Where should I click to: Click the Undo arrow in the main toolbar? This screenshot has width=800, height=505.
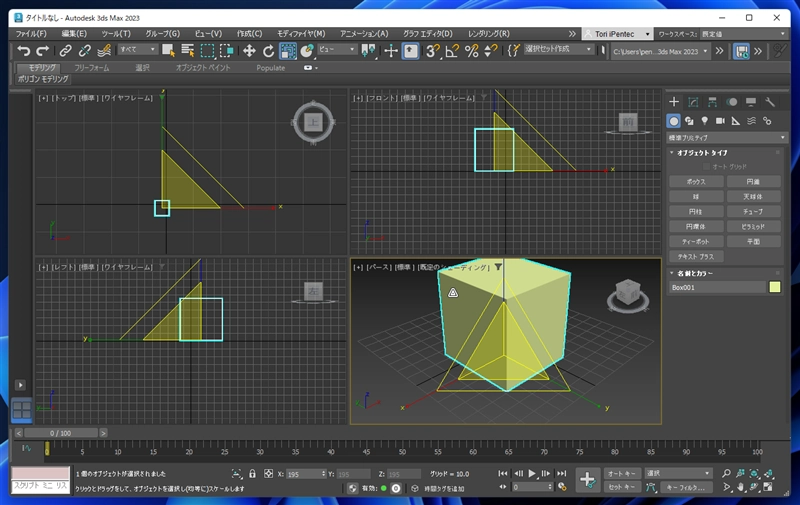pos(23,50)
